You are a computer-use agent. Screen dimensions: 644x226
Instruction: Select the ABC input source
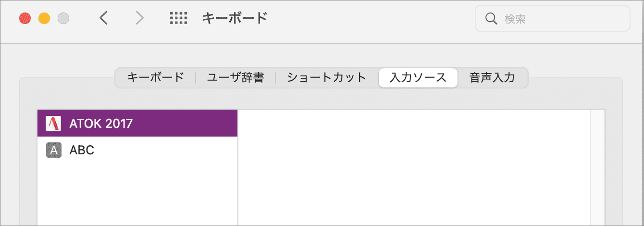137,151
